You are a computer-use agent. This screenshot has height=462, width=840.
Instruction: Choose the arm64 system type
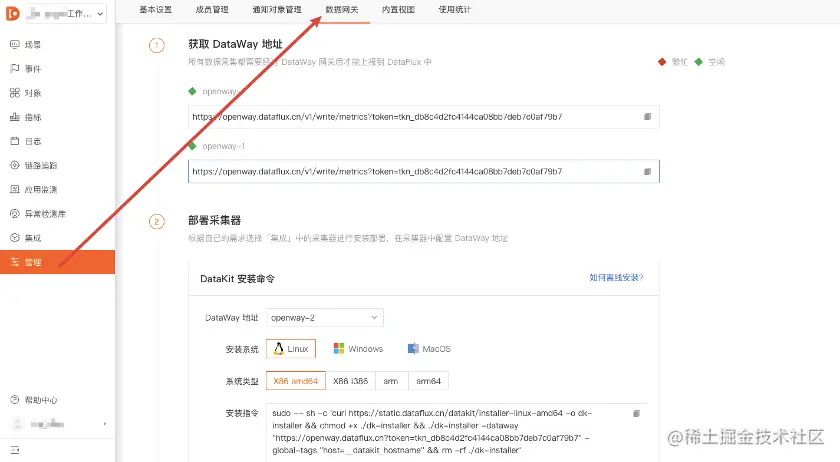429,381
